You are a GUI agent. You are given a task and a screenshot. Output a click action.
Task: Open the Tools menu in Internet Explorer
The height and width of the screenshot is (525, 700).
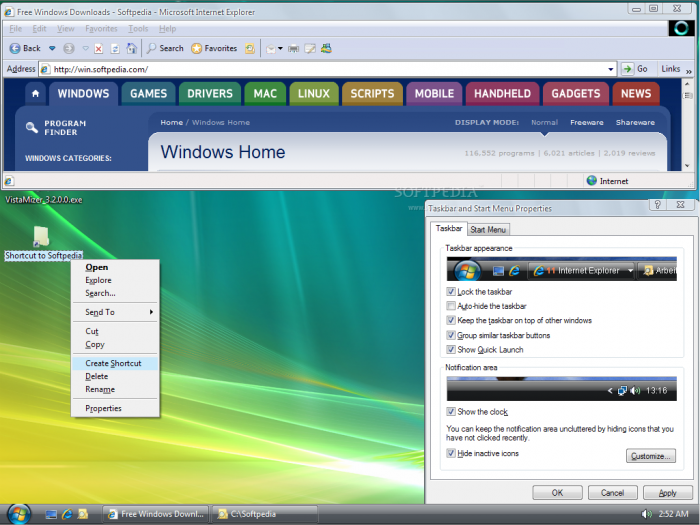pyautogui.click(x=138, y=29)
